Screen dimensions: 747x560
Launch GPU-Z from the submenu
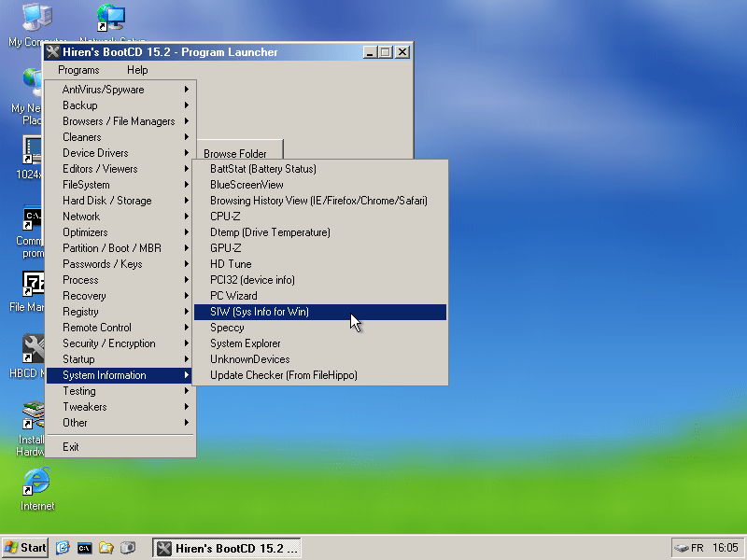pyautogui.click(x=320, y=248)
